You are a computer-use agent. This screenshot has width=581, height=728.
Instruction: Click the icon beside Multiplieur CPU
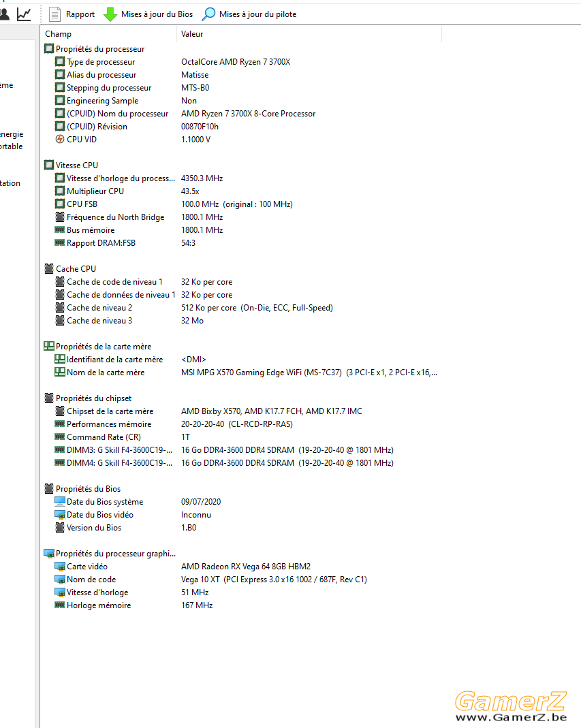coord(60,191)
